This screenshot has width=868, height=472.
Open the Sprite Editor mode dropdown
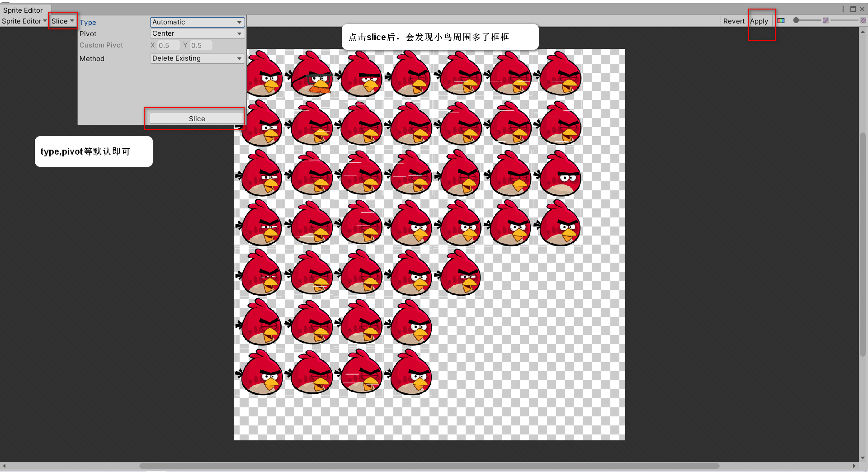pyautogui.click(x=24, y=21)
